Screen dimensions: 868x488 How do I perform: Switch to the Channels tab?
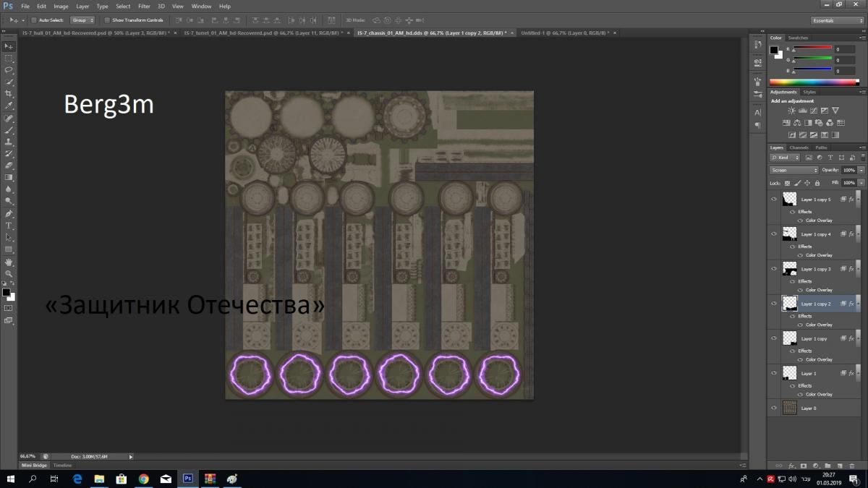pyautogui.click(x=799, y=147)
